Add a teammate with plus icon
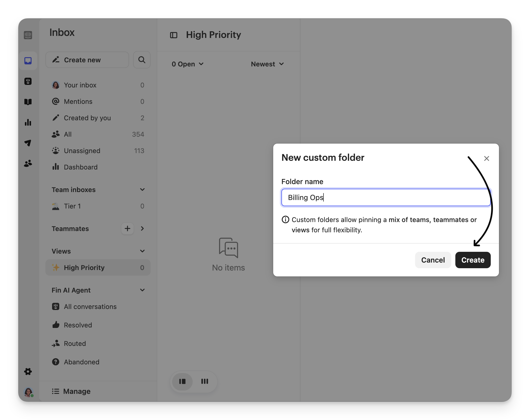 127,228
